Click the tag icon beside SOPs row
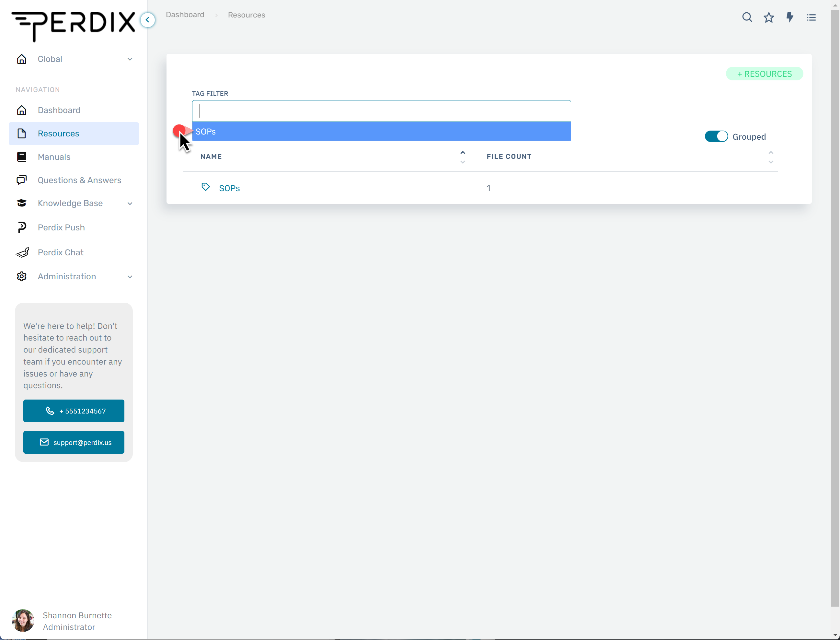840x640 pixels. (206, 187)
